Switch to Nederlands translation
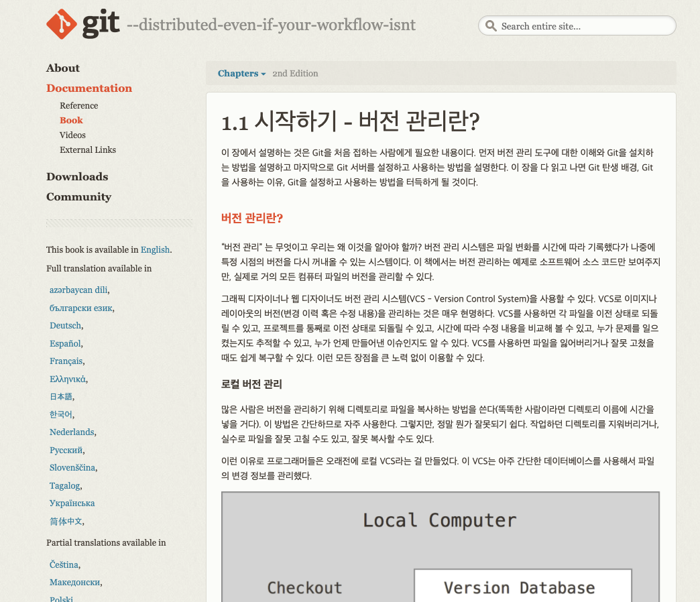The width and height of the screenshot is (700, 602). 72,432
